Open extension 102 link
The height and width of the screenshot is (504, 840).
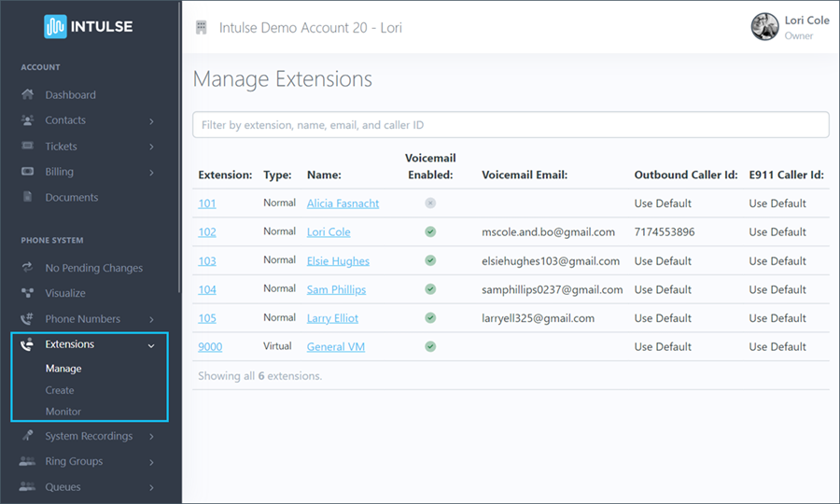tap(207, 231)
